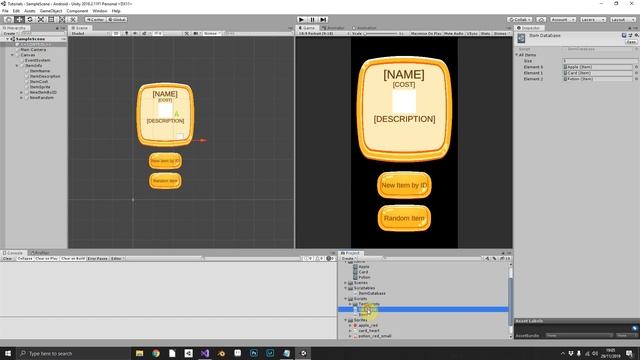Viewport: 640px width, 360px height.
Task: Click object picker for Element 0 Apple
Action: pos(636,67)
